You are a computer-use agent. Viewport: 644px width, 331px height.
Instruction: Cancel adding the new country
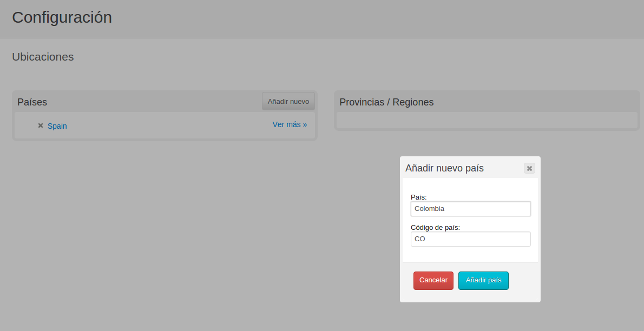[433, 281]
